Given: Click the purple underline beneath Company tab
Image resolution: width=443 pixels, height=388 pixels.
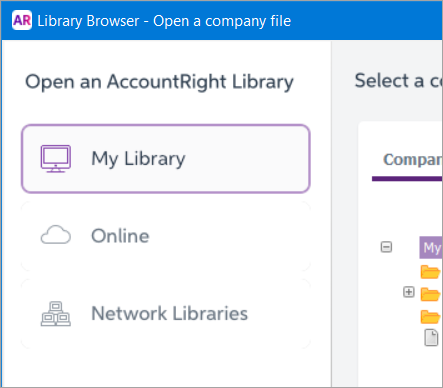Looking at the screenshot, I should point(407,179).
